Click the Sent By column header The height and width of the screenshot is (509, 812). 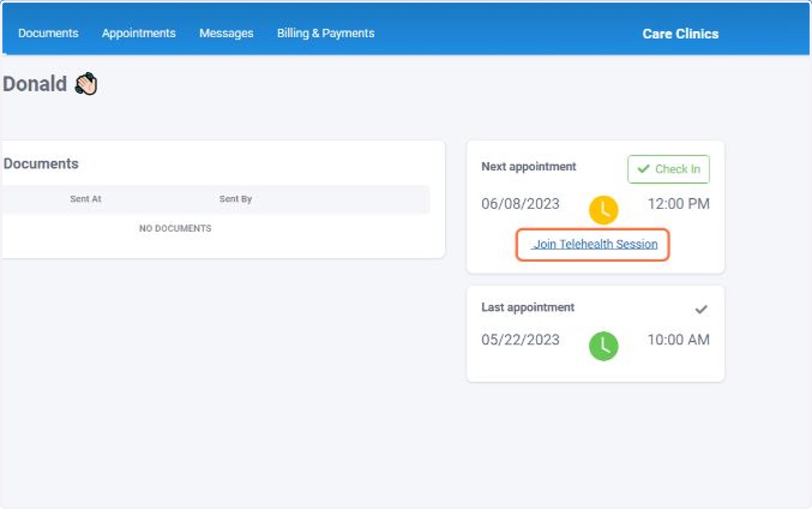pos(235,199)
